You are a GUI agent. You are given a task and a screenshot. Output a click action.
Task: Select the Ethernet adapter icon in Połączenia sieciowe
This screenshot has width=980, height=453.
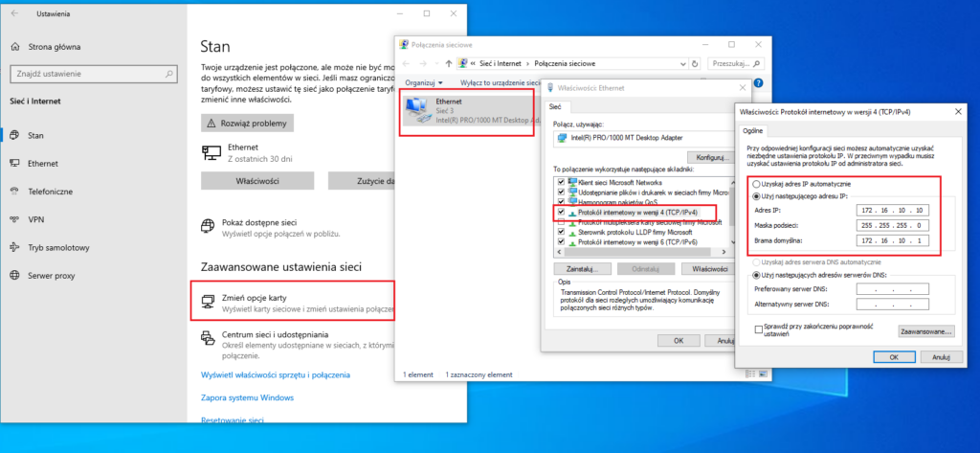(x=417, y=111)
